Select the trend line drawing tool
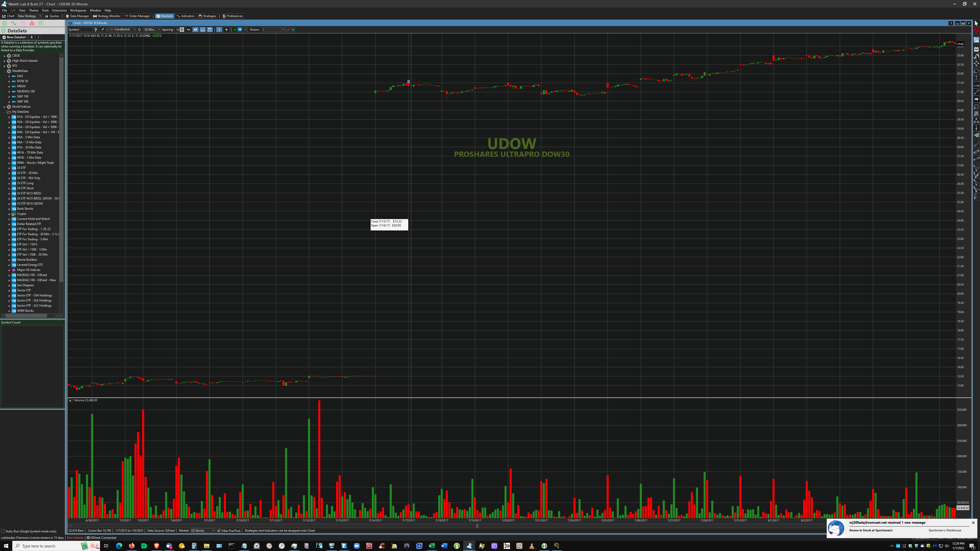The width and height of the screenshot is (980, 551). coord(976,92)
